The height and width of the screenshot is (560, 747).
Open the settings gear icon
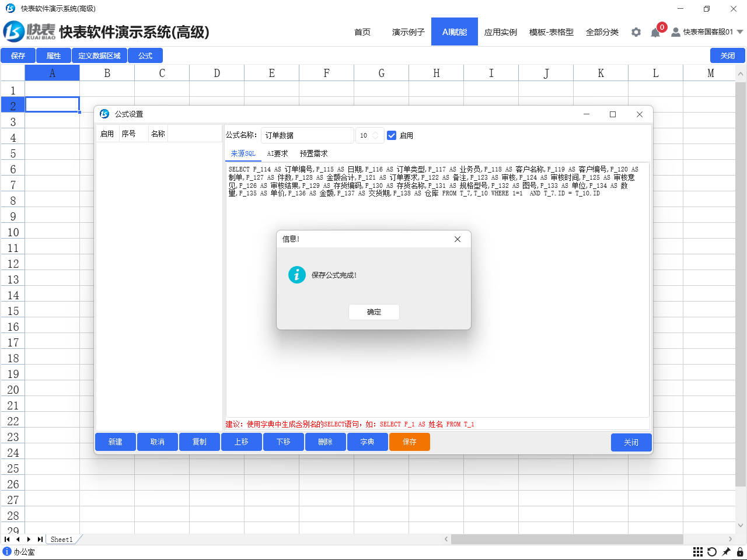point(636,32)
